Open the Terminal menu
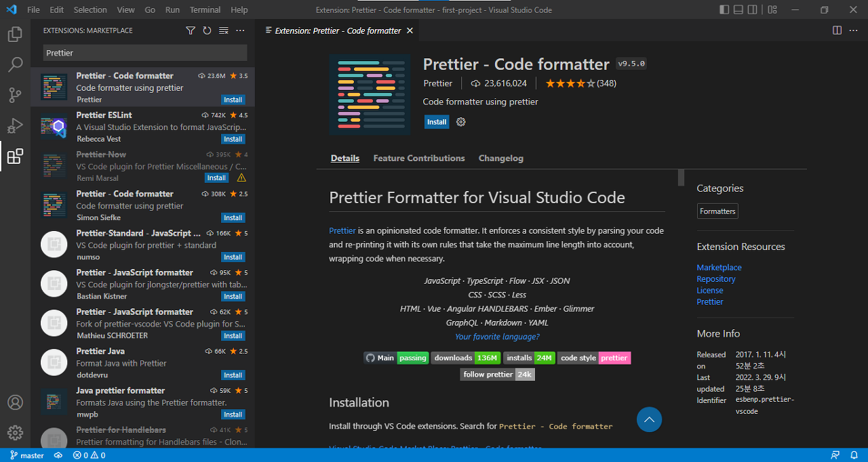 coord(205,10)
